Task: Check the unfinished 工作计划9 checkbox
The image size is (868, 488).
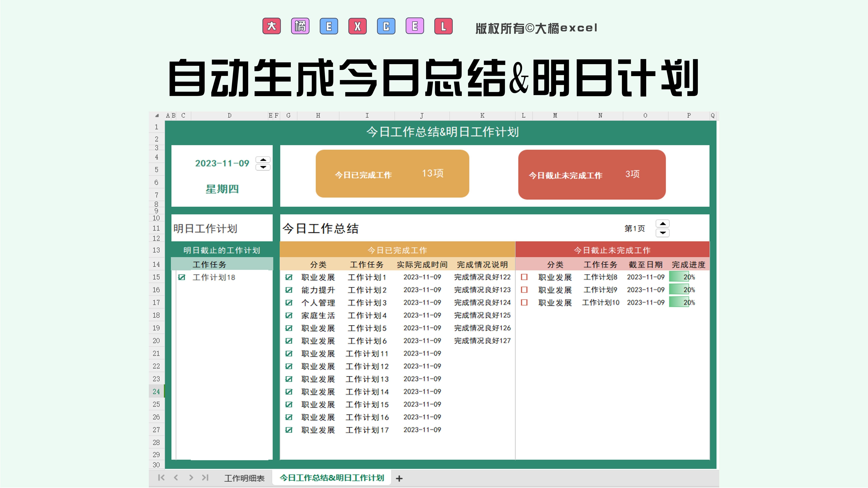Action: [x=524, y=290]
